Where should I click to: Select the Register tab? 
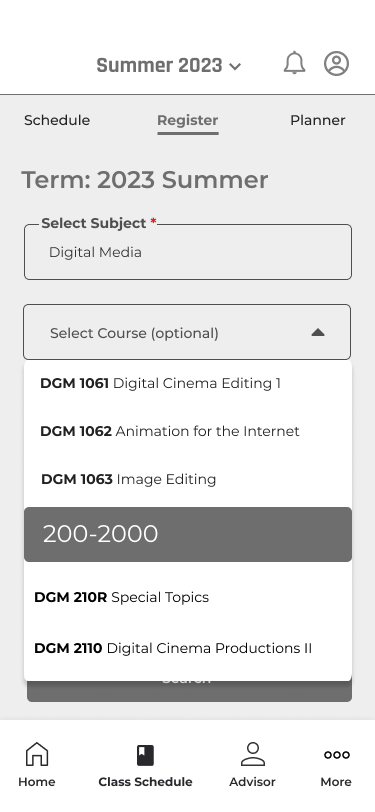[x=188, y=121]
